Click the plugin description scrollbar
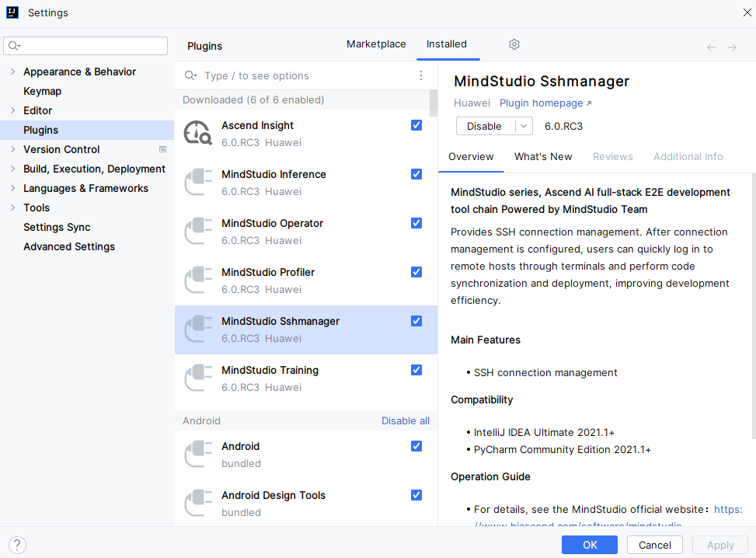The width and height of the screenshot is (756, 558). tap(753, 305)
